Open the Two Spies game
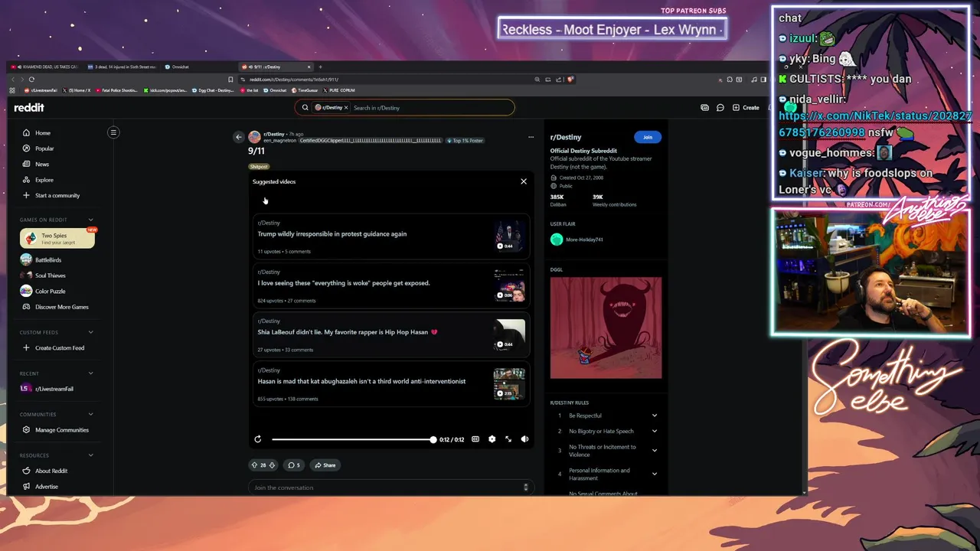The height and width of the screenshot is (551, 980). click(57, 238)
